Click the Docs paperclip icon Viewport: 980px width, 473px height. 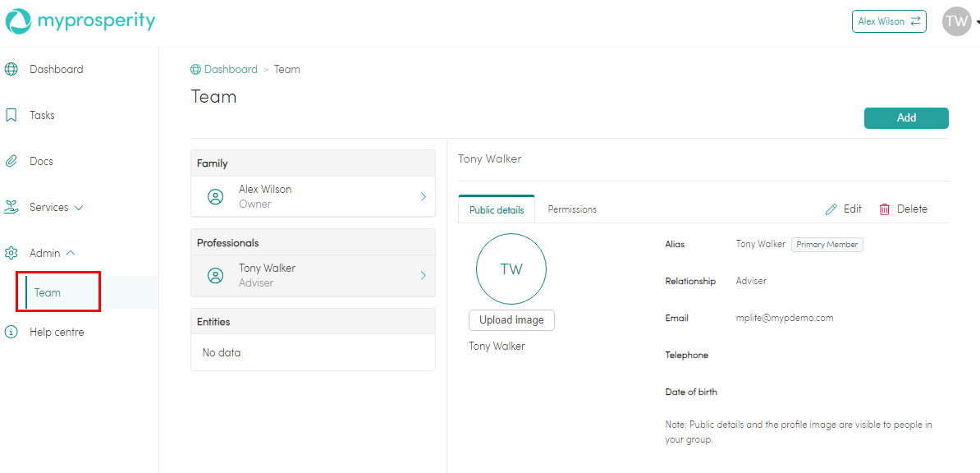(x=11, y=162)
